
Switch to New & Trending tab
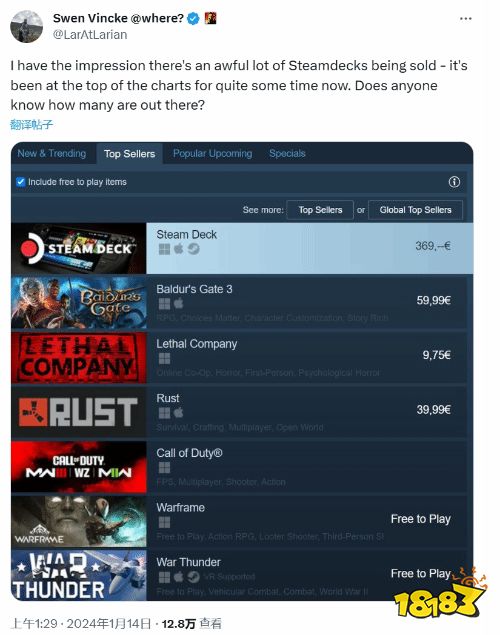point(52,153)
